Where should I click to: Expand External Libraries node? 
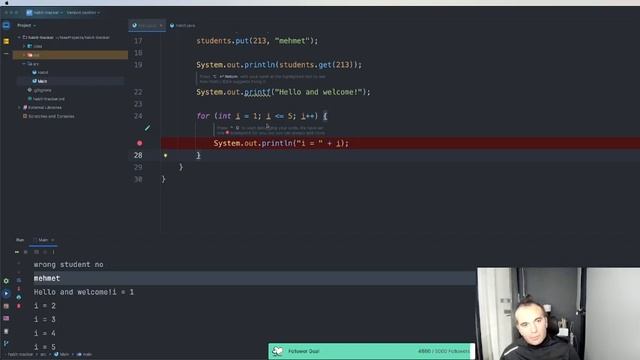(19, 107)
